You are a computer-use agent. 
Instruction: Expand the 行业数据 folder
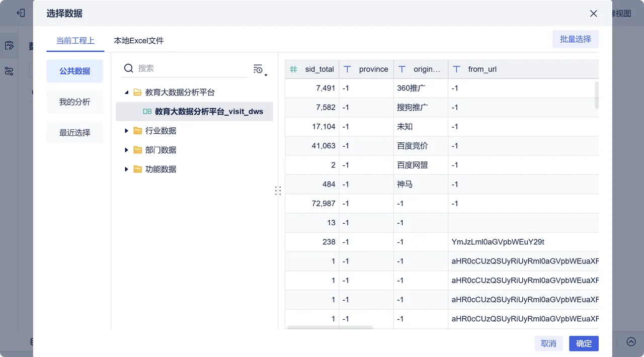click(127, 131)
